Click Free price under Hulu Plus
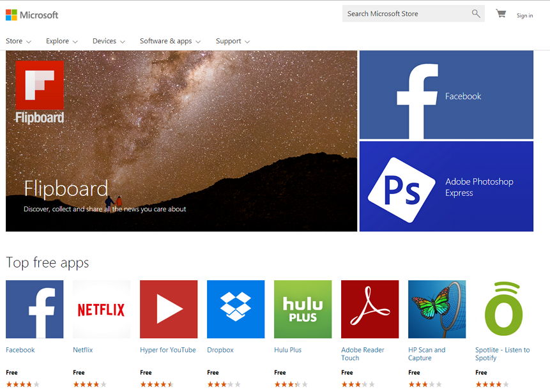Viewport: 550px width, 392px height. point(280,372)
